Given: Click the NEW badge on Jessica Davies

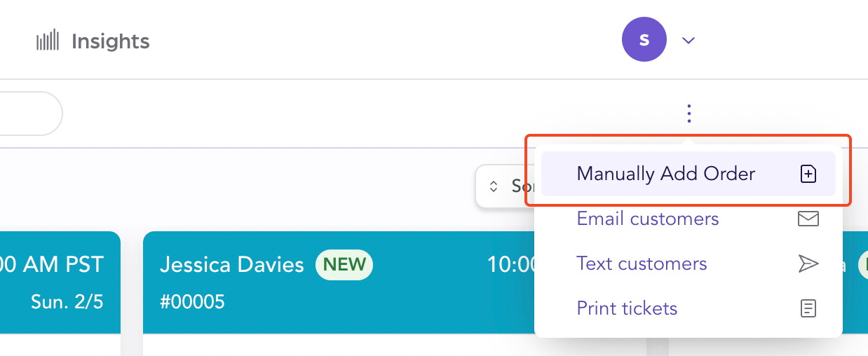Looking at the screenshot, I should [x=344, y=264].
